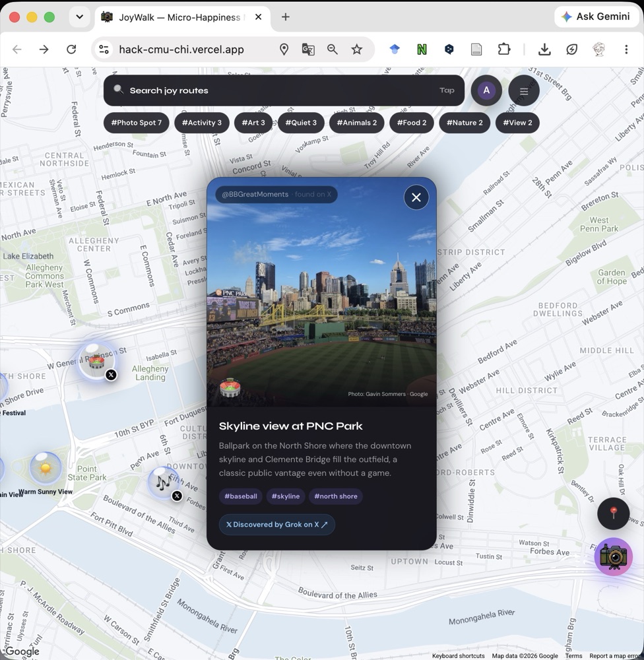Go forward in browser history
The image size is (644, 660).
pyautogui.click(x=44, y=49)
